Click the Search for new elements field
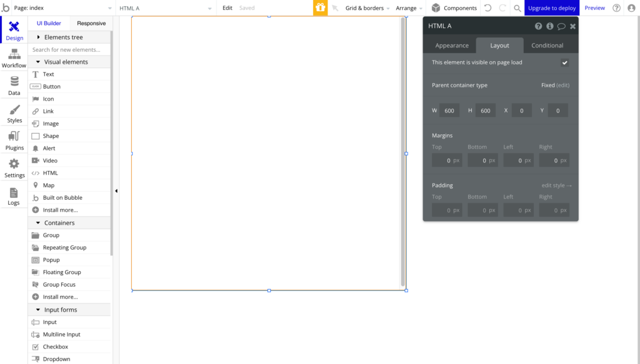 pos(69,50)
